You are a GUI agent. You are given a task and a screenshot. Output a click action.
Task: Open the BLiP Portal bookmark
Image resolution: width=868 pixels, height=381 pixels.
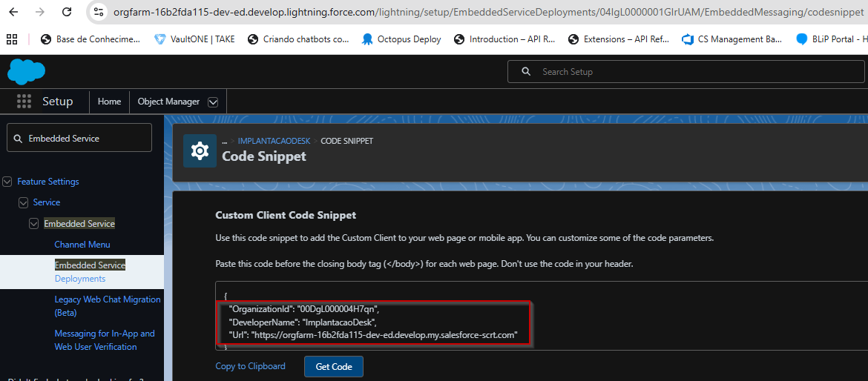coord(831,39)
